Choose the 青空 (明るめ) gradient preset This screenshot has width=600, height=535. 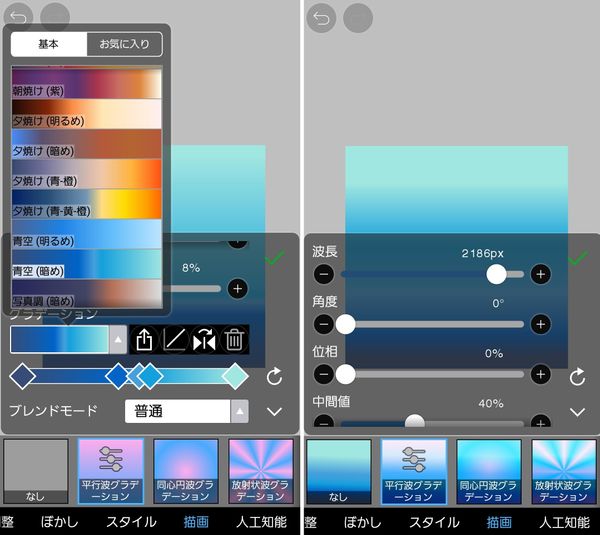[86, 234]
